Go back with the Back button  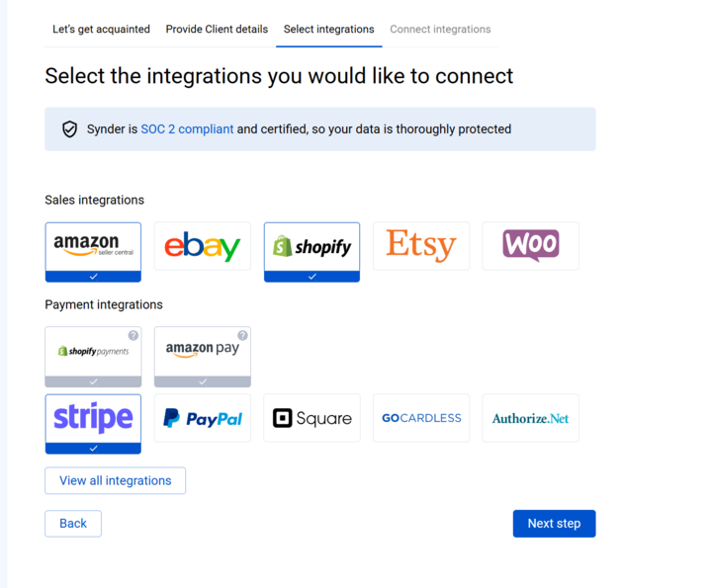[x=73, y=524]
